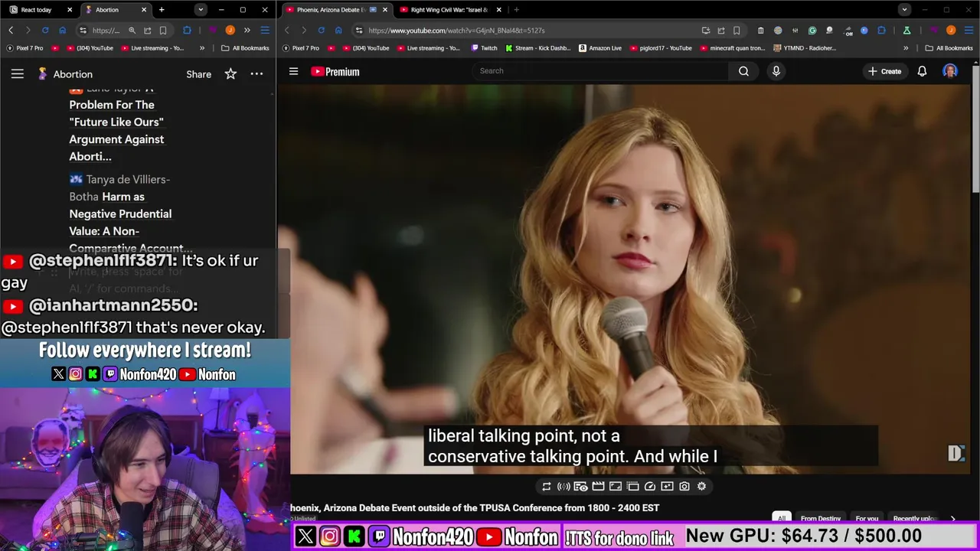Screen dimensions: 980x551
Task: Take a video screenshot with the camera icon
Action: tap(684, 486)
